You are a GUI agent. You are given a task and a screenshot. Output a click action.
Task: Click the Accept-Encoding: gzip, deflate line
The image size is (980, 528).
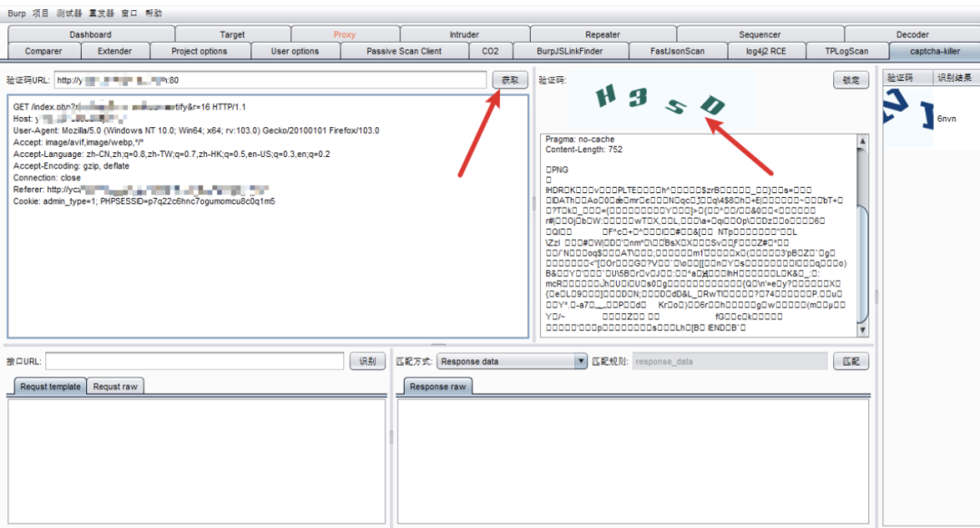pyautogui.click(x=72, y=166)
